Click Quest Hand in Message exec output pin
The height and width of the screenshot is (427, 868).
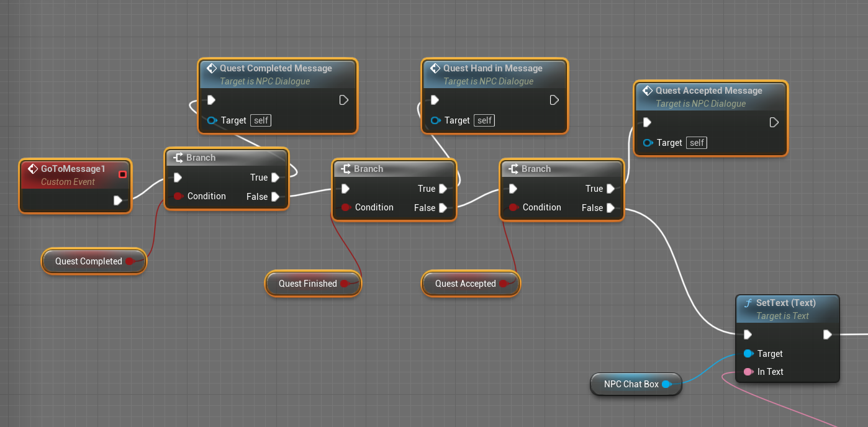[x=555, y=100]
